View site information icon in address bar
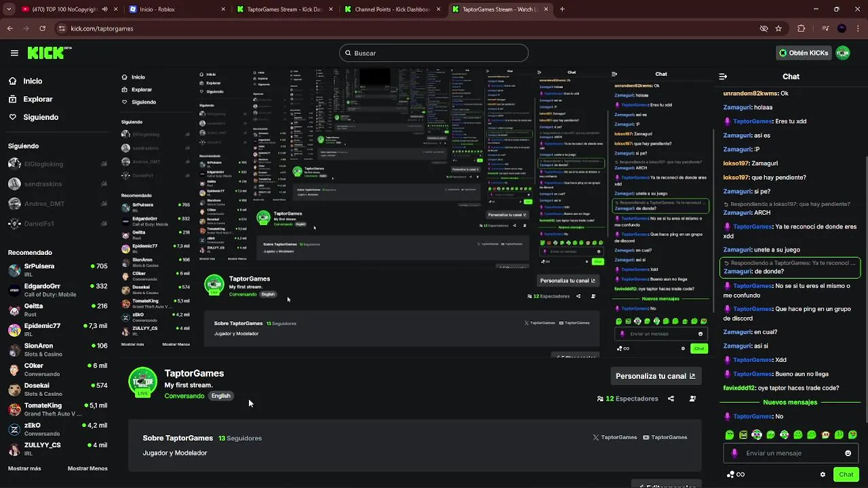868x488 pixels. pos(62,28)
